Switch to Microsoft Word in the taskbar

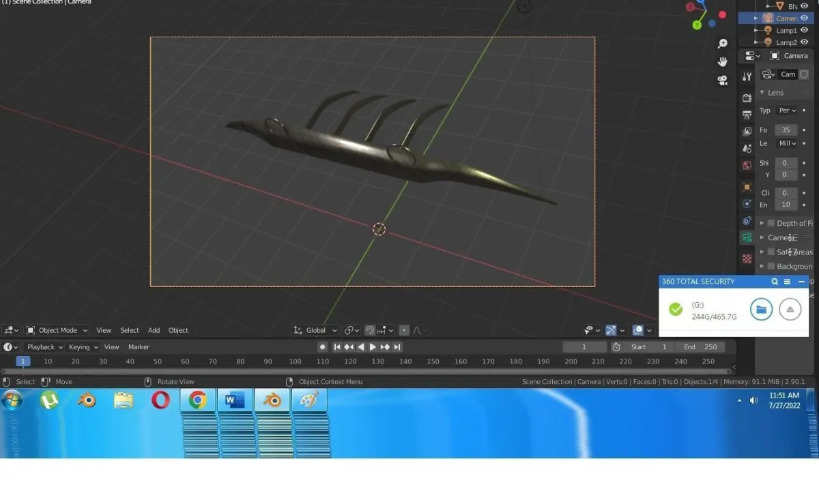(x=235, y=401)
